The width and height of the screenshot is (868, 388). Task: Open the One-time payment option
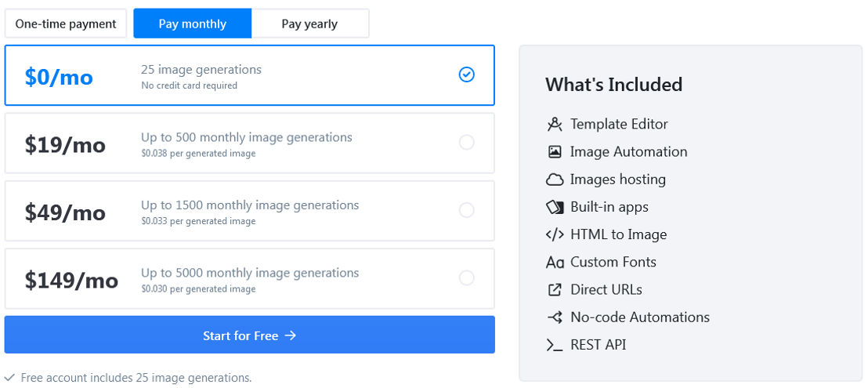tap(66, 24)
